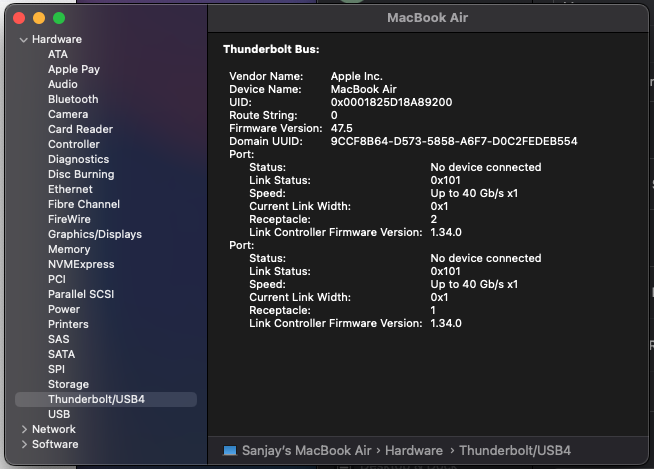Screen dimensions: 654x469
Task: Open Graphics/Displays entry
Action: (95, 234)
